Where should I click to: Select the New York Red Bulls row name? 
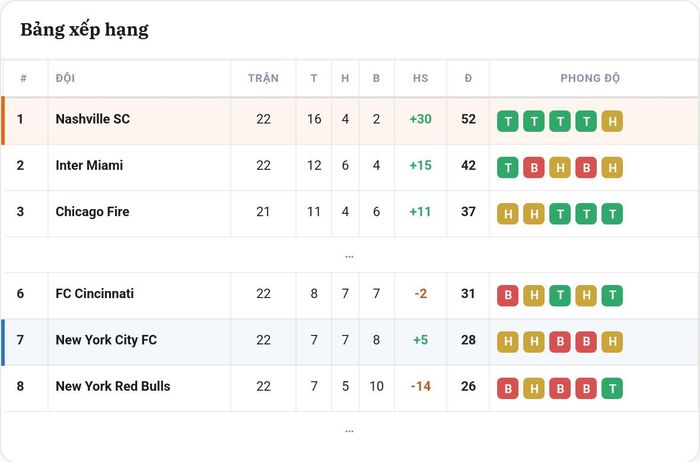(113, 386)
